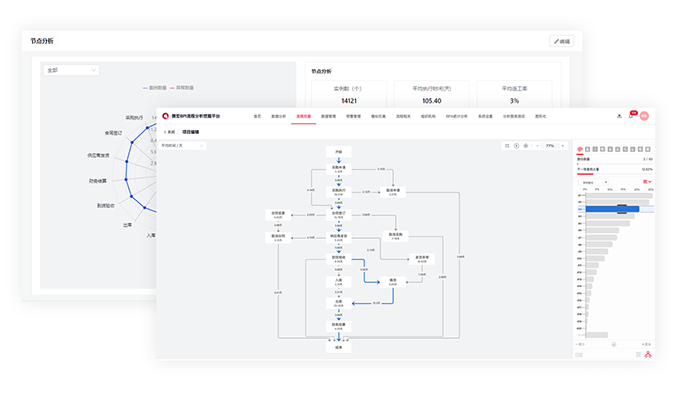Click the 编辑 button in 节点分析 window
This screenshot has width=680, height=394.
pyautogui.click(x=562, y=41)
